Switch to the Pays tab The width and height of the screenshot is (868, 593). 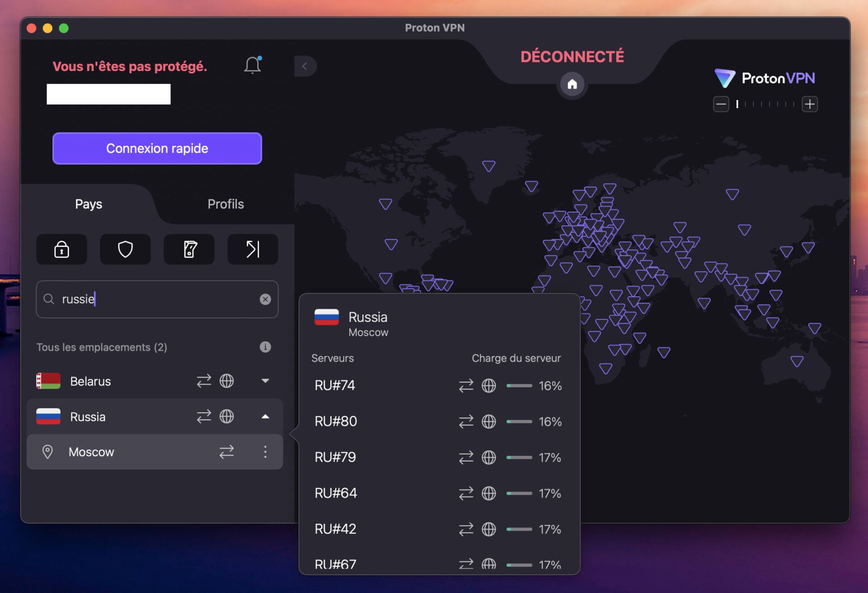(x=89, y=204)
